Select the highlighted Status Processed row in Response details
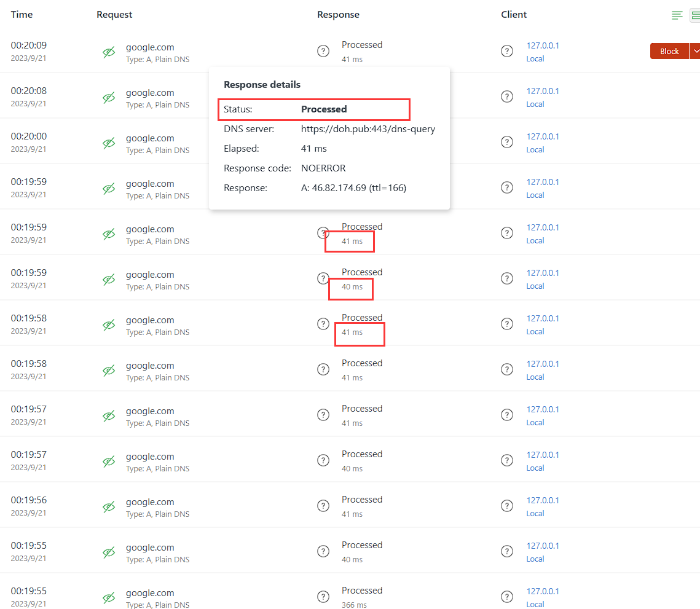 [x=314, y=109]
